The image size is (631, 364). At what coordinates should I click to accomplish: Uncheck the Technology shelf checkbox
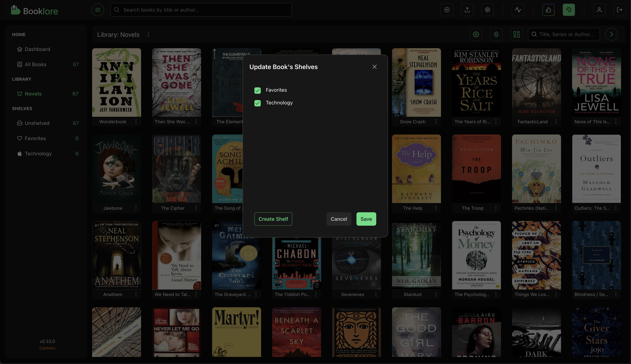pyautogui.click(x=257, y=103)
